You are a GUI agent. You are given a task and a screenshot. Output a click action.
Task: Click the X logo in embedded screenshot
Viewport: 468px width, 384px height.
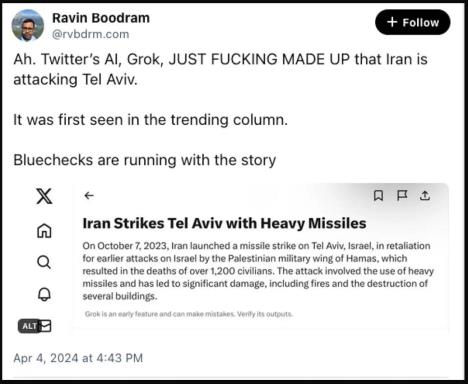44,196
